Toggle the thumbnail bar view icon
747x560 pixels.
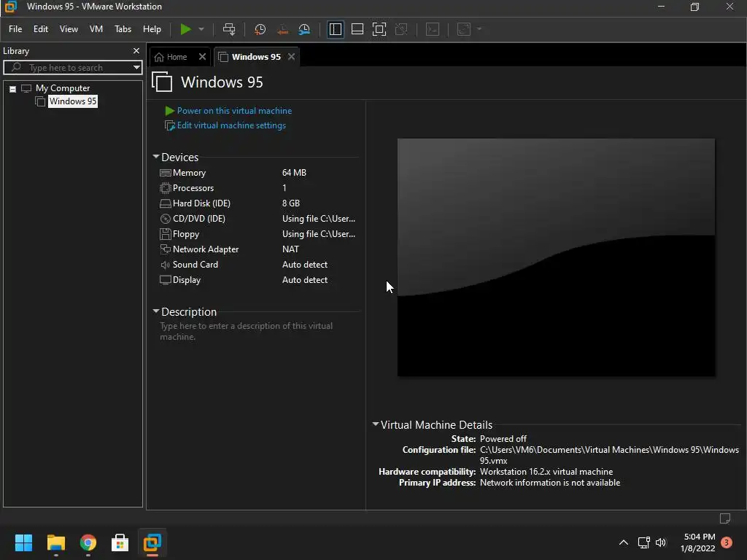point(357,29)
